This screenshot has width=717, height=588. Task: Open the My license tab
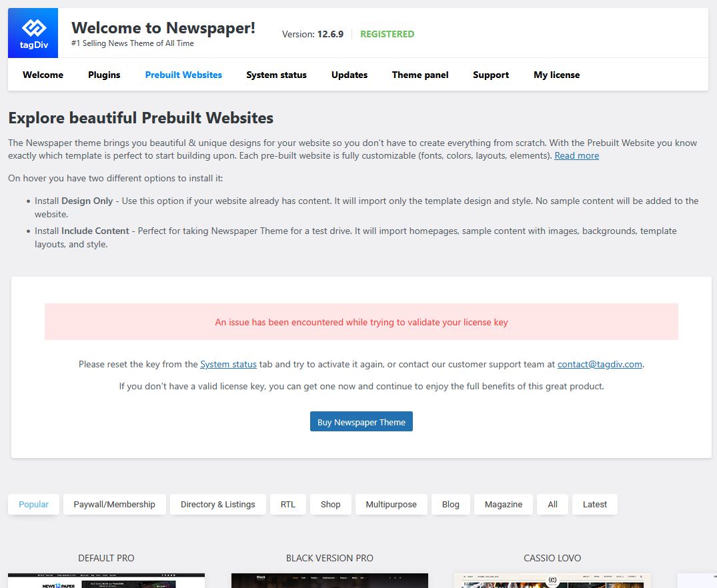[x=556, y=75]
